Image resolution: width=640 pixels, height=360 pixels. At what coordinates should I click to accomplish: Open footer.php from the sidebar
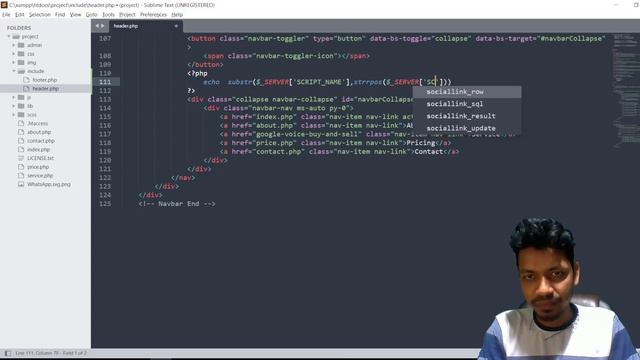point(45,80)
